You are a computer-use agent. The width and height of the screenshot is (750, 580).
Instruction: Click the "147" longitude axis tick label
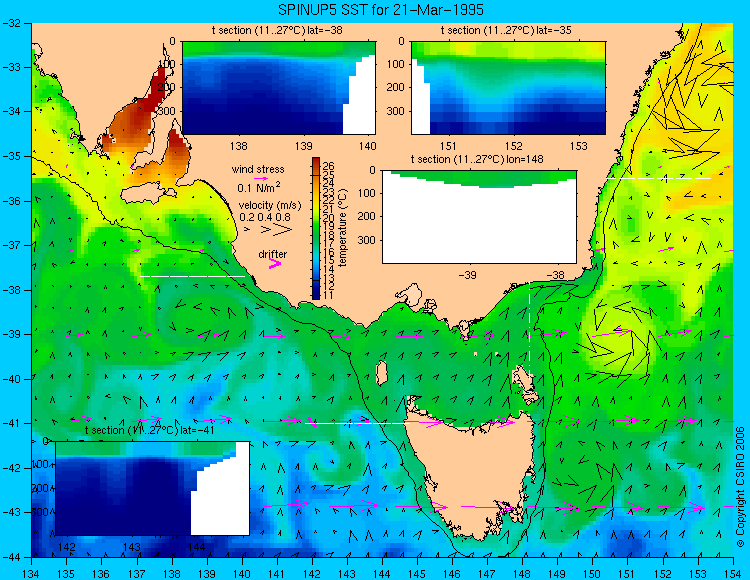coord(487,574)
